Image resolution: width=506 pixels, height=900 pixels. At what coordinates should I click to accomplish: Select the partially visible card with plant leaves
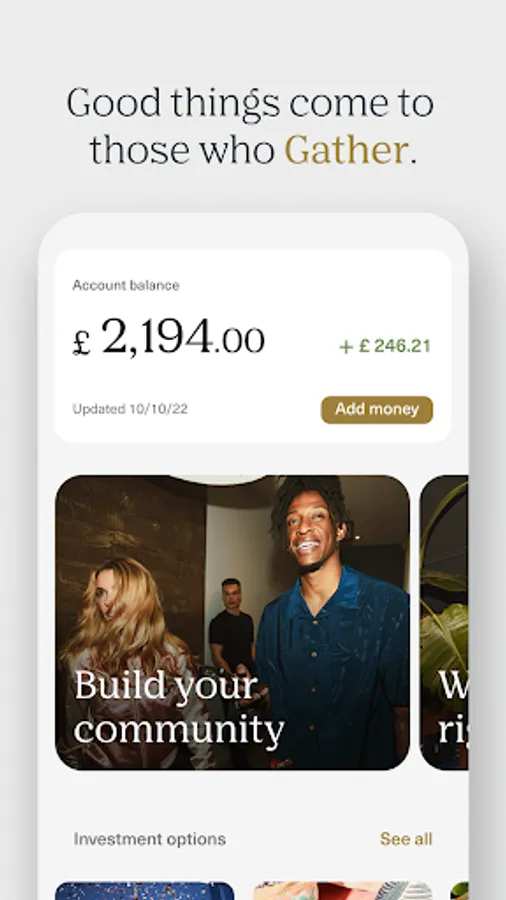click(444, 622)
